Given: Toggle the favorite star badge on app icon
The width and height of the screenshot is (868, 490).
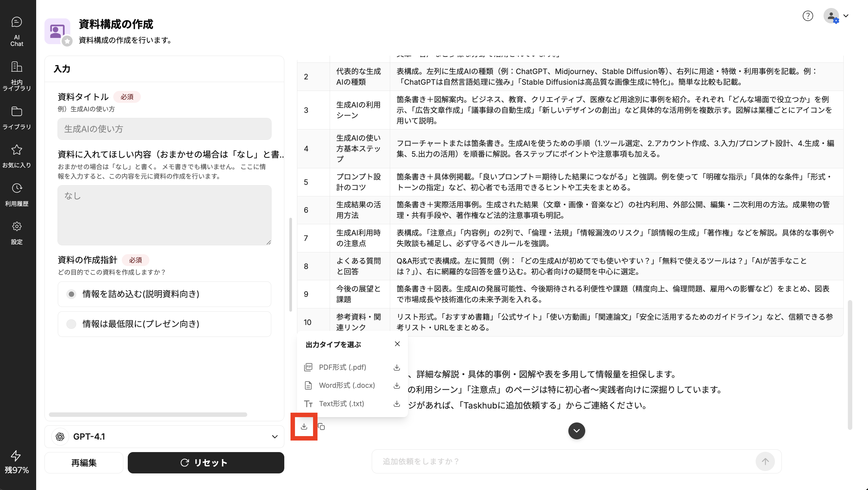Looking at the screenshot, I should [x=67, y=41].
